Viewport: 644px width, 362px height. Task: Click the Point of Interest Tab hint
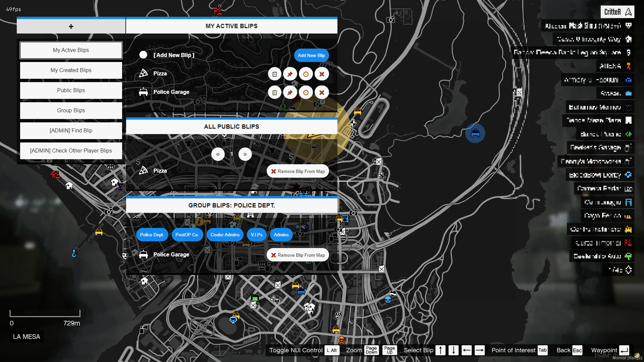pyautogui.click(x=520, y=350)
